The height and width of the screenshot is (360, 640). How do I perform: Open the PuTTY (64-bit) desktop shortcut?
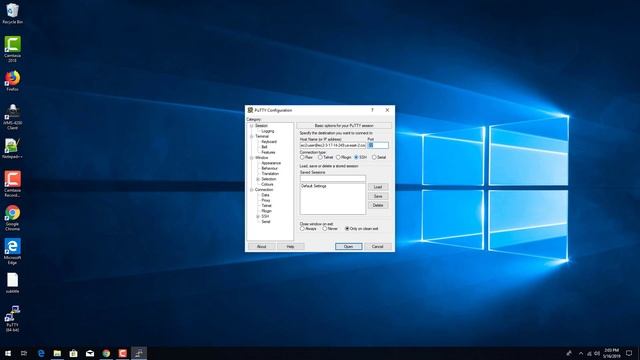[x=12, y=319]
